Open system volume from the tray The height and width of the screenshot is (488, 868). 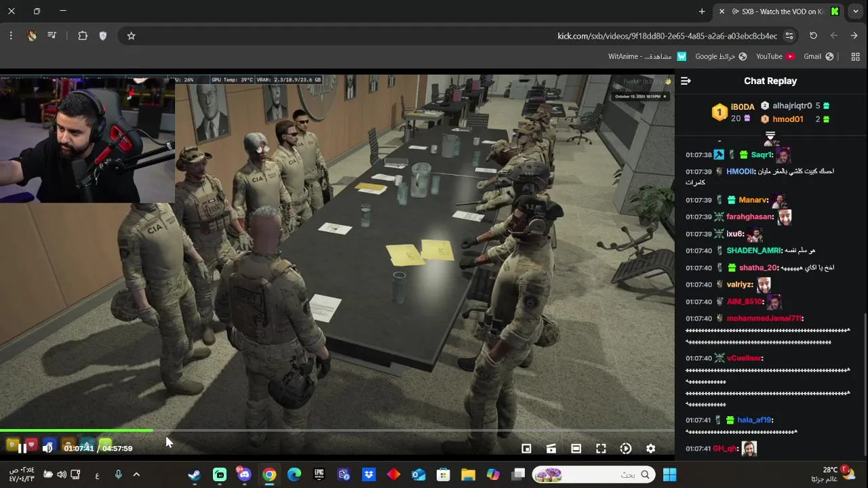coord(62,474)
